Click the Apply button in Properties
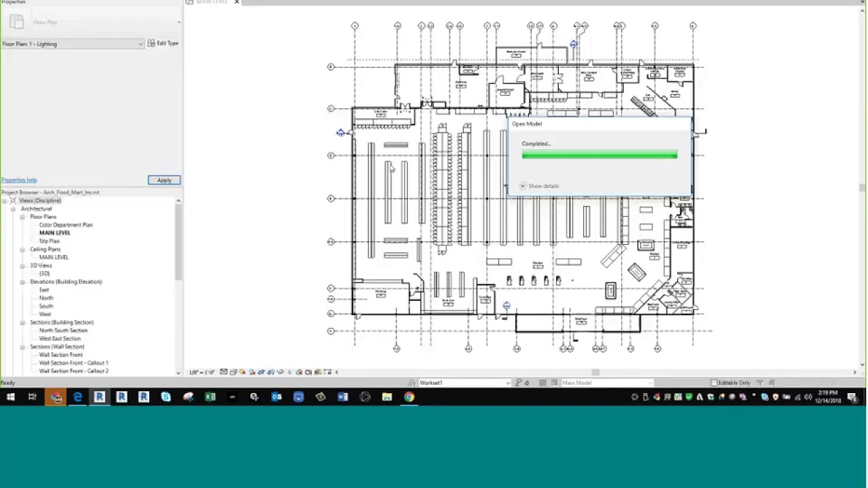 pyautogui.click(x=164, y=180)
